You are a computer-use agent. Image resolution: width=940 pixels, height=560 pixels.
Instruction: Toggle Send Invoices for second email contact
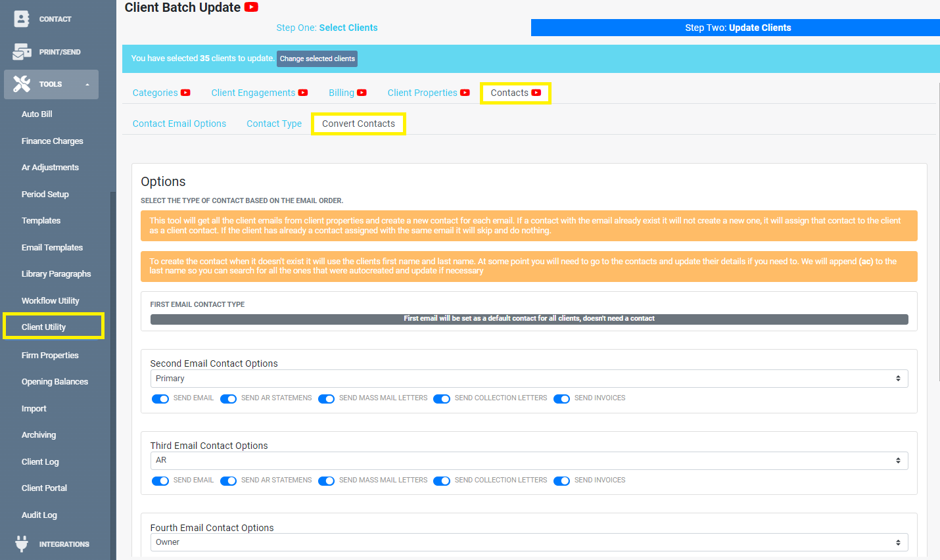(561, 399)
